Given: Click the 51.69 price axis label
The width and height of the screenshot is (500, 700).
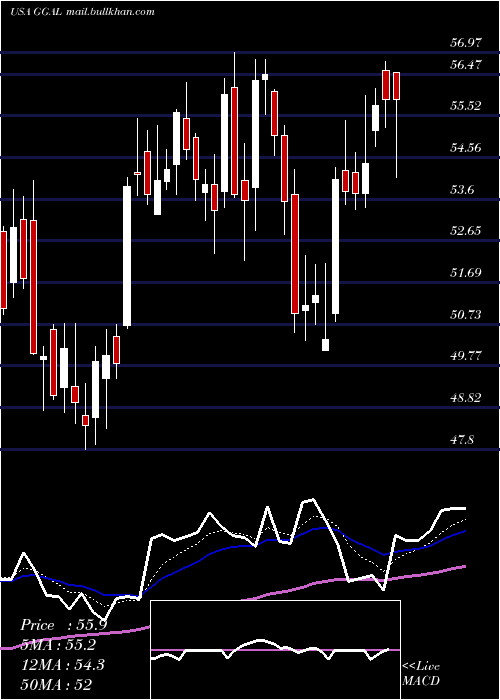Looking at the screenshot, I should (x=466, y=272).
